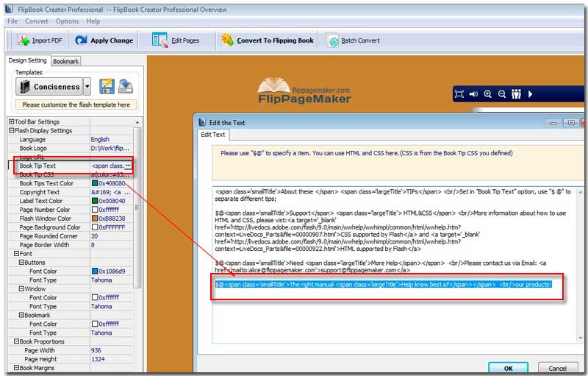The height and width of the screenshot is (376, 588).
Task: Collapse Book Margins node
Action: point(16,368)
